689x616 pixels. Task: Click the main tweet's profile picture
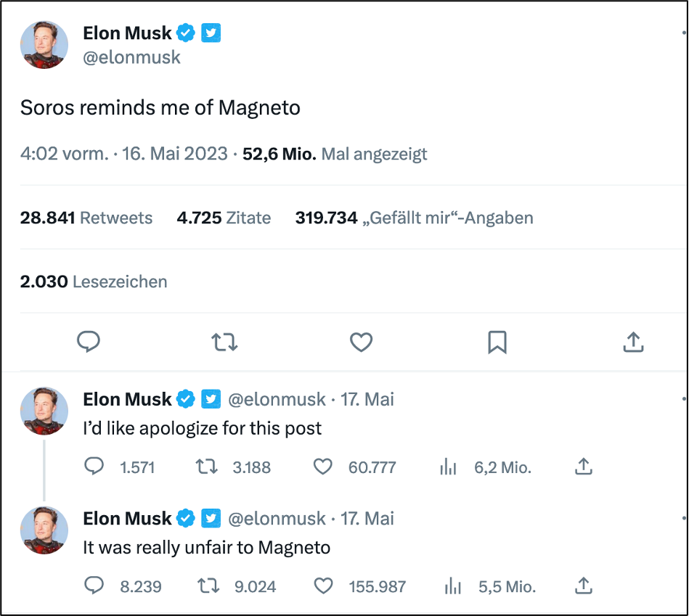[x=44, y=45]
